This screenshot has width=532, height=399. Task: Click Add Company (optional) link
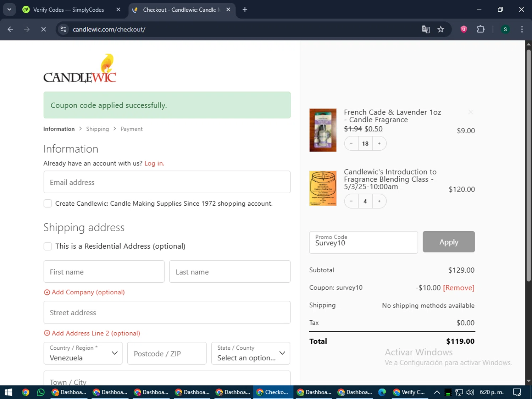point(84,292)
